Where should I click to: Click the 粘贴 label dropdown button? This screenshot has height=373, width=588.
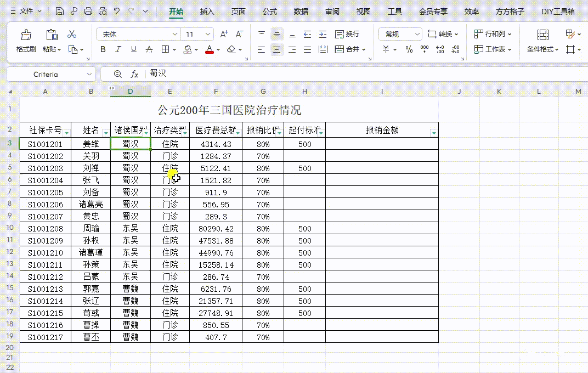[x=52, y=49]
